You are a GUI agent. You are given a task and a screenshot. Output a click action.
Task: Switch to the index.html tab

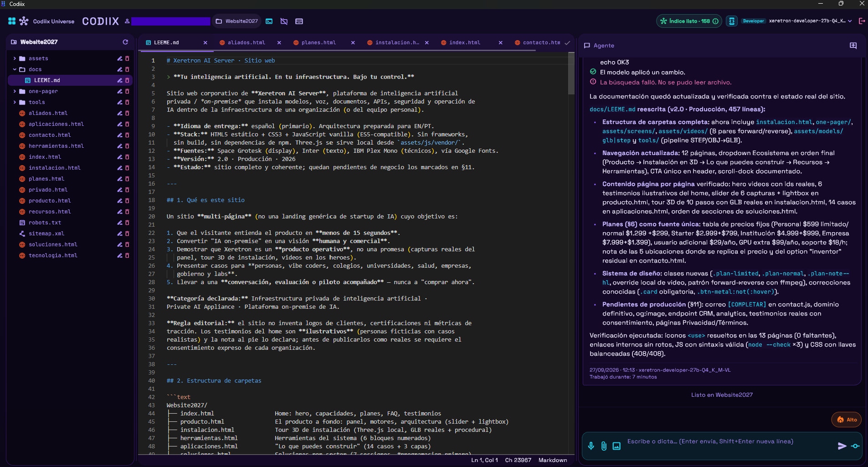coord(464,42)
